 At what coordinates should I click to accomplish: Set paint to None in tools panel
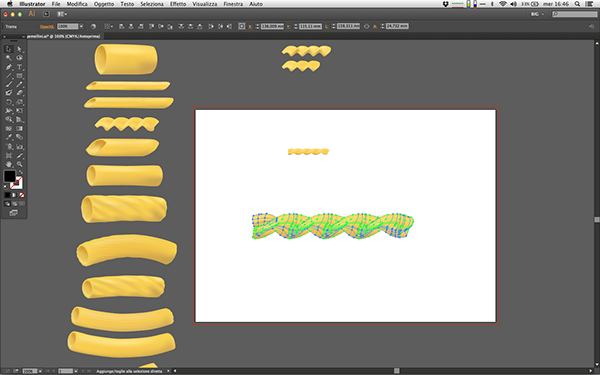tap(22, 195)
